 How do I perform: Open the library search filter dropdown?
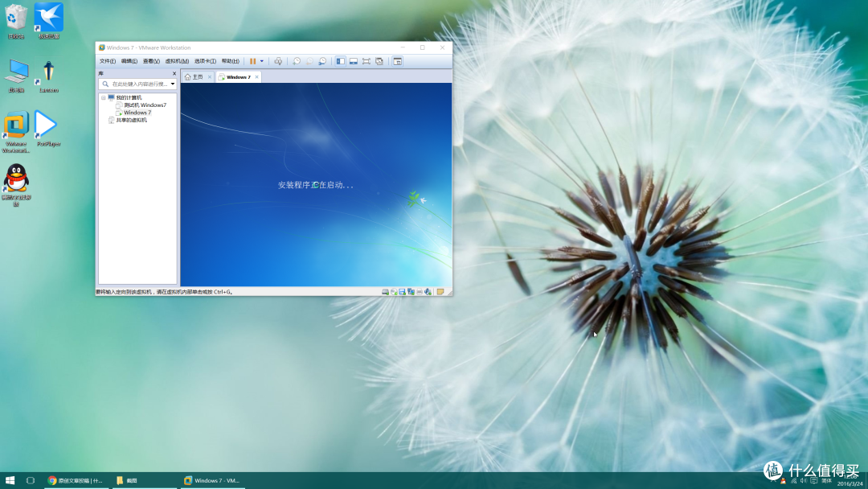pyautogui.click(x=173, y=84)
